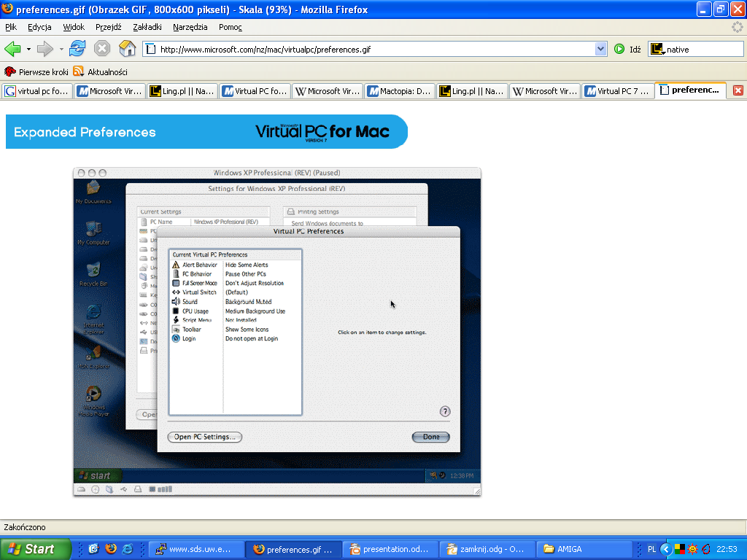Image resolution: width=747 pixels, height=560 pixels.
Task: Switch to the virtual pc fo... Google tab
Action: [x=36, y=91]
